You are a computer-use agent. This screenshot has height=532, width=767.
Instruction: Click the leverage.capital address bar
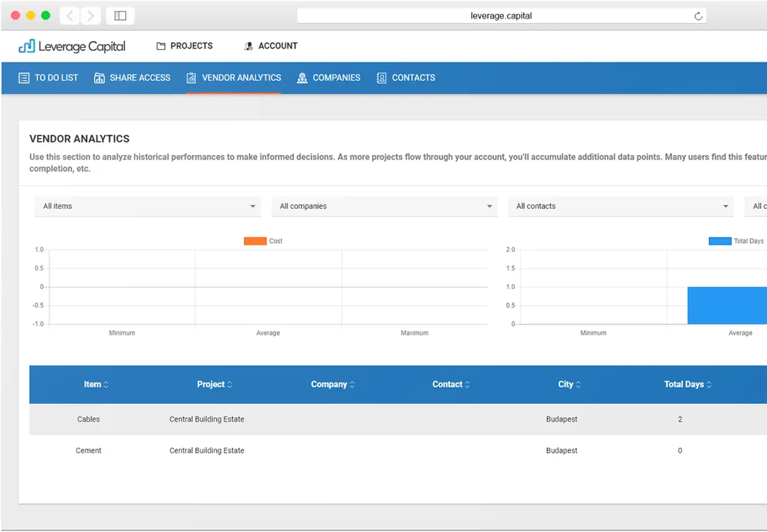click(x=502, y=15)
